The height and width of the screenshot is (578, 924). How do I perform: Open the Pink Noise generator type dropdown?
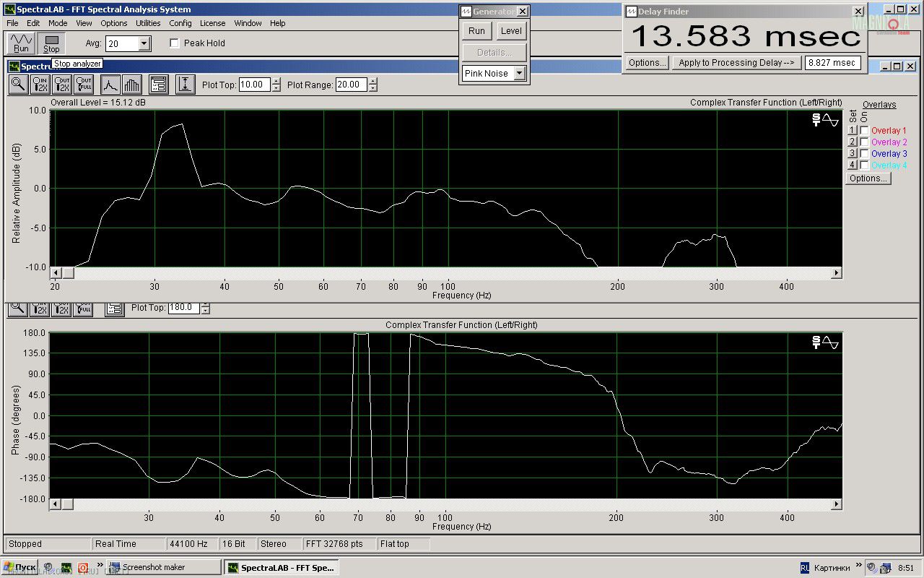[x=519, y=74]
